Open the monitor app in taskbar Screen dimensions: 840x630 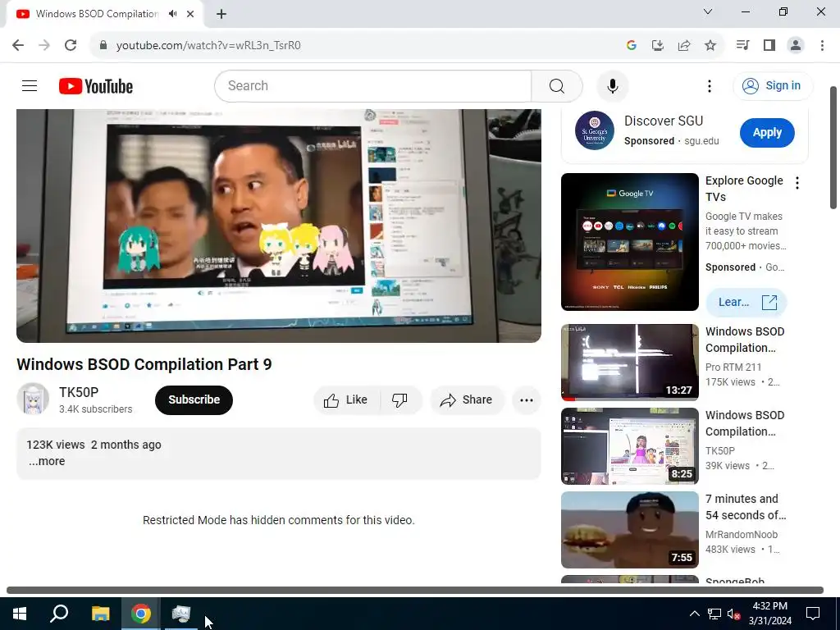pos(181,614)
